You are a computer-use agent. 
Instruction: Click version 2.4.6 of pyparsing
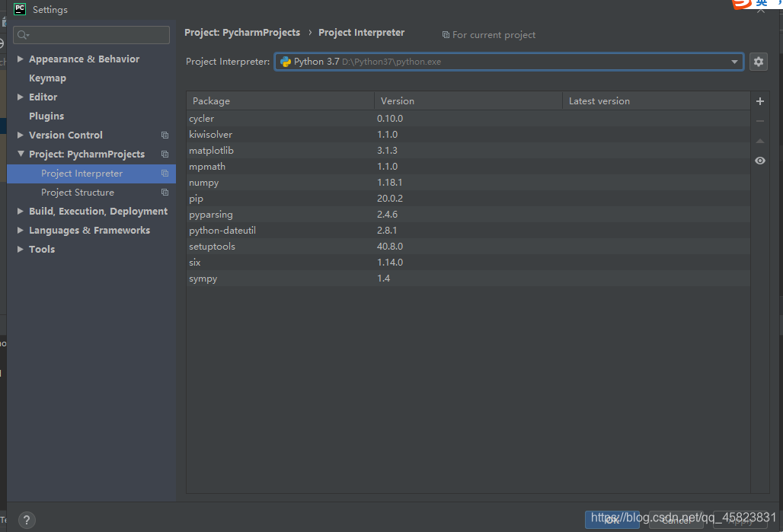387,214
